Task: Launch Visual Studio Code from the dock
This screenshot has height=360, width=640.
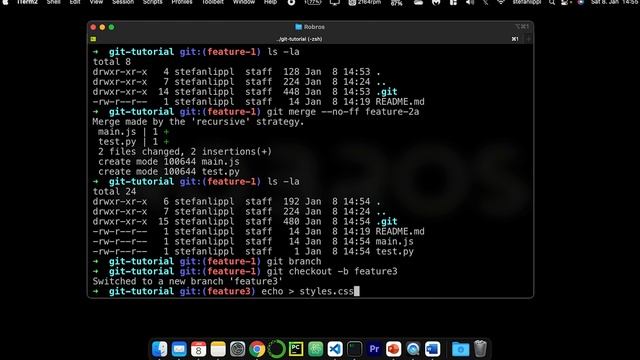Action: 335,349
